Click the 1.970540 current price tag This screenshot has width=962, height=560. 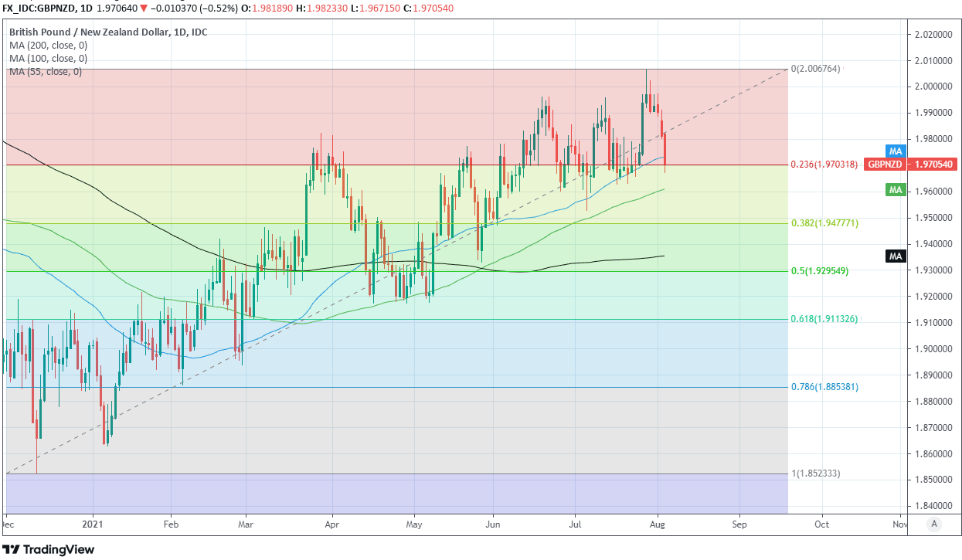935,165
